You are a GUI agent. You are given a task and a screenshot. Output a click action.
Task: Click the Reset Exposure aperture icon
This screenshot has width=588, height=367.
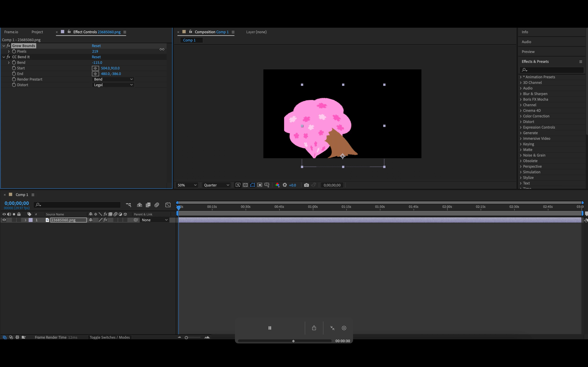click(x=285, y=185)
